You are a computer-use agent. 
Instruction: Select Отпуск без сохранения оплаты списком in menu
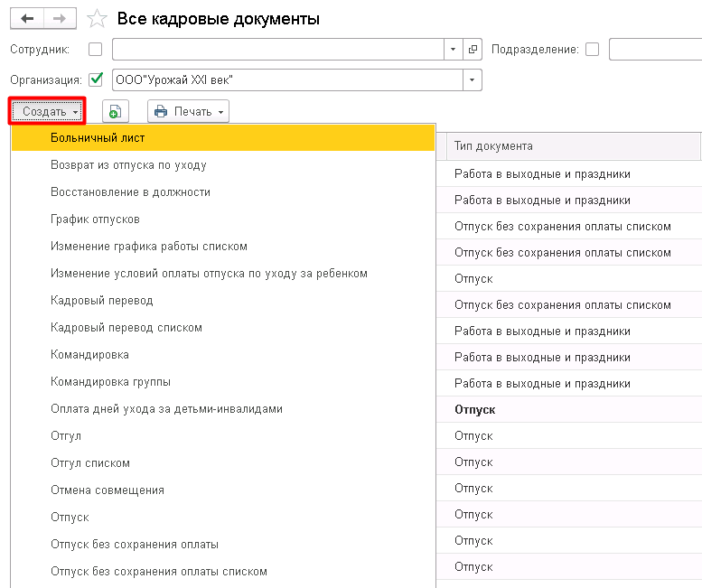point(223,572)
